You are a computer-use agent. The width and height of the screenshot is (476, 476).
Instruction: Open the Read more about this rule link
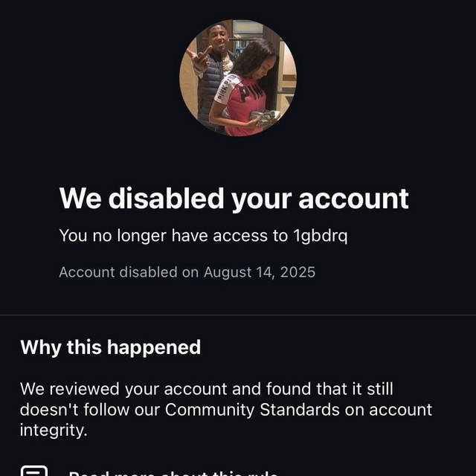point(173,472)
